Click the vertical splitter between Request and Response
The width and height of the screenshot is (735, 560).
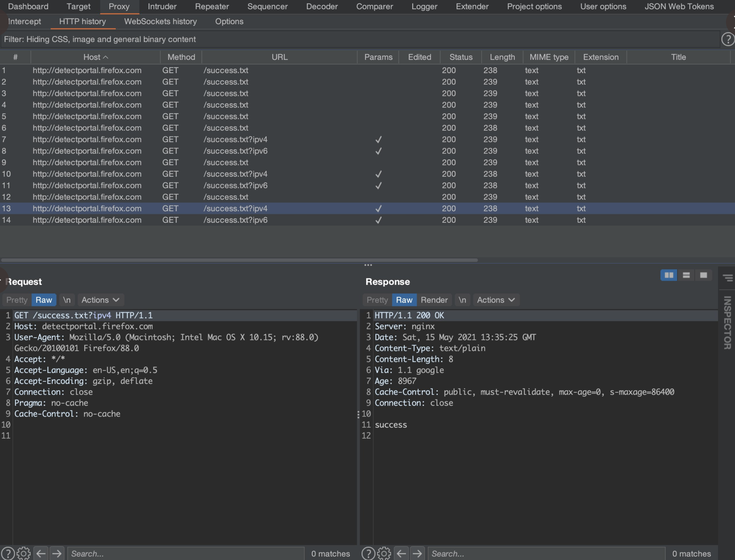point(358,414)
